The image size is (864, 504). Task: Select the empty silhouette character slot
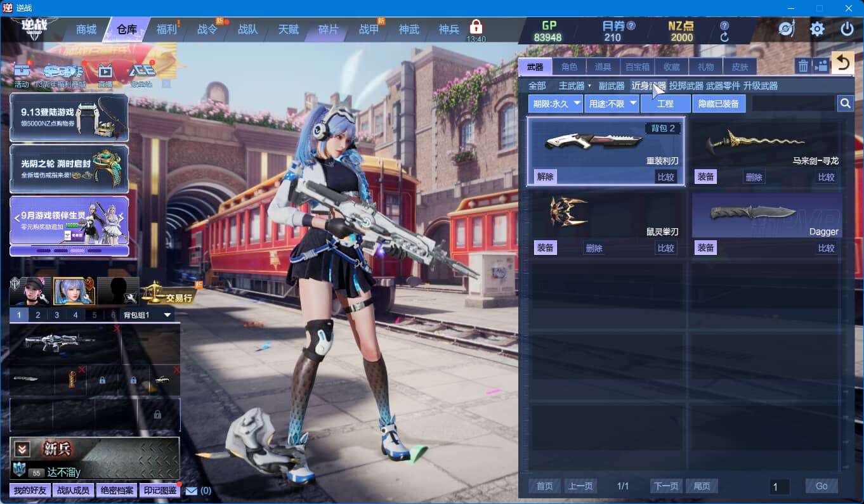tap(118, 291)
